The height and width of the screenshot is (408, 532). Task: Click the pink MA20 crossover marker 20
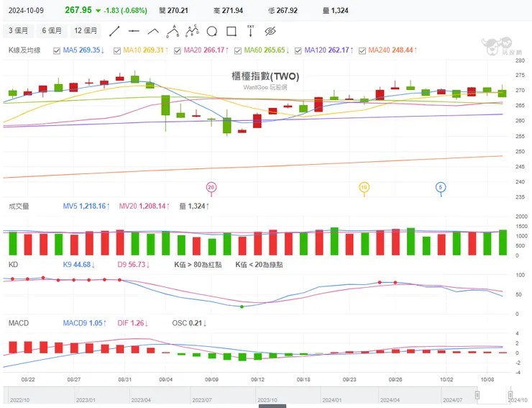(x=211, y=187)
